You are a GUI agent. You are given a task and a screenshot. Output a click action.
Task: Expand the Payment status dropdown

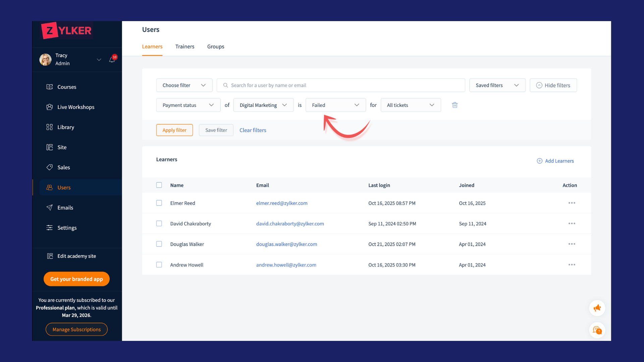(x=188, y=105)
